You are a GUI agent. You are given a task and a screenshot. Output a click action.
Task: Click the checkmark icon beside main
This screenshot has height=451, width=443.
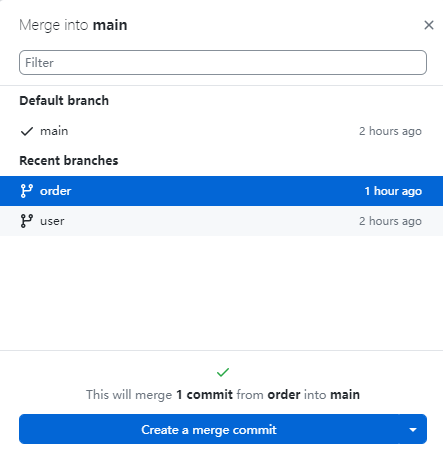(x=27, y=131)
